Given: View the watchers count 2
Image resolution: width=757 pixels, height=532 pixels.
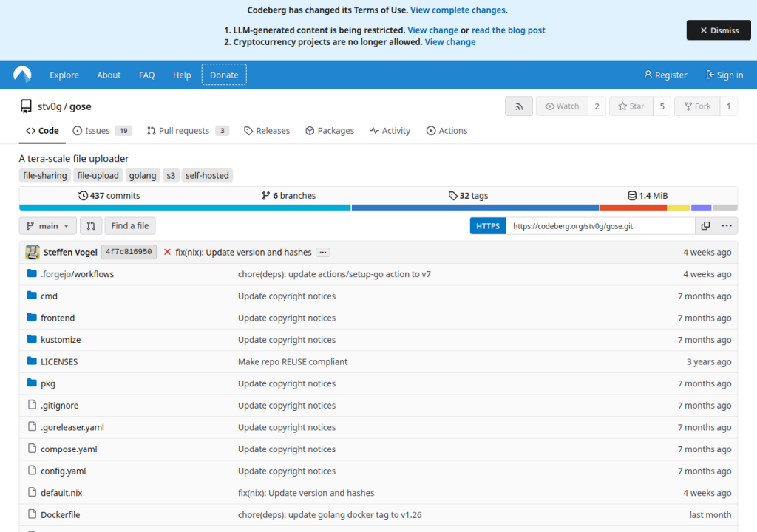Looking at the screenshot, I should pos(597,106).
